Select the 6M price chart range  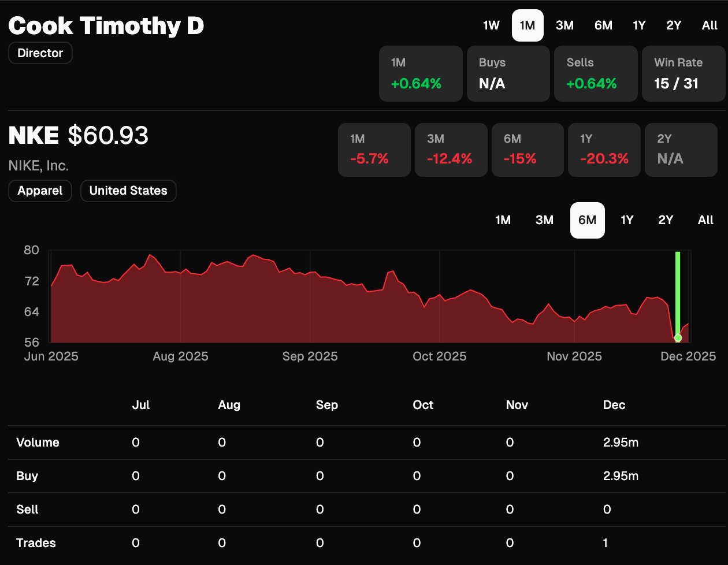[x=587, y=220]
